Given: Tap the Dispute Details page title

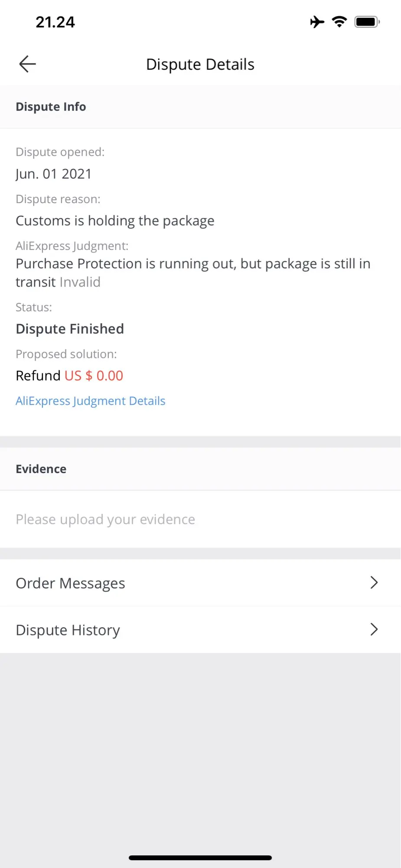Looking at the screenshot, I should [200, 65].
